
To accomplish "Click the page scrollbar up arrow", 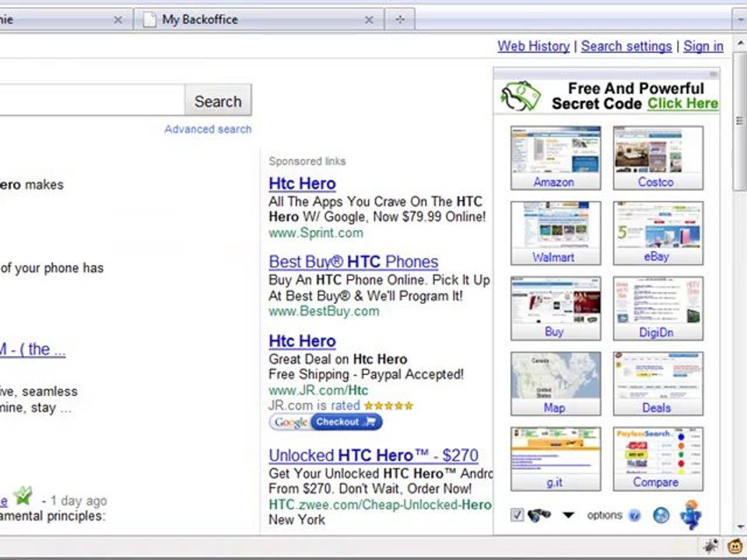I will [x=740, y=44].
